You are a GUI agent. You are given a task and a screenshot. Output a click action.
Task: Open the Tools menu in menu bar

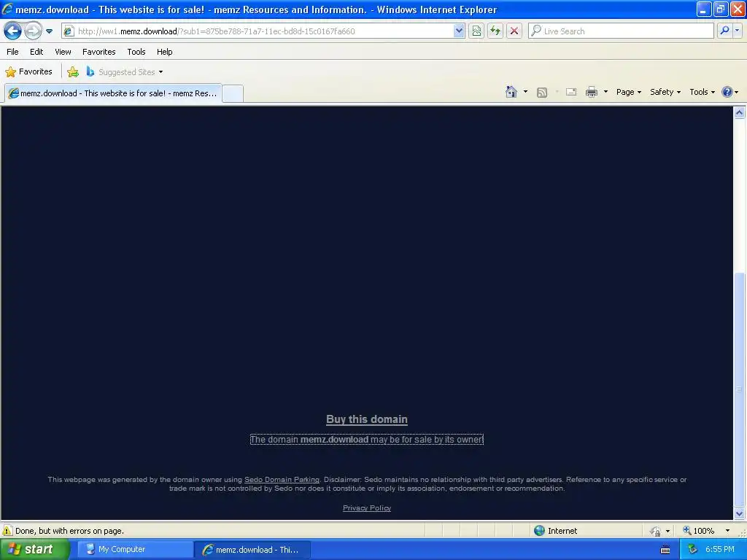[x=136, y=52]
